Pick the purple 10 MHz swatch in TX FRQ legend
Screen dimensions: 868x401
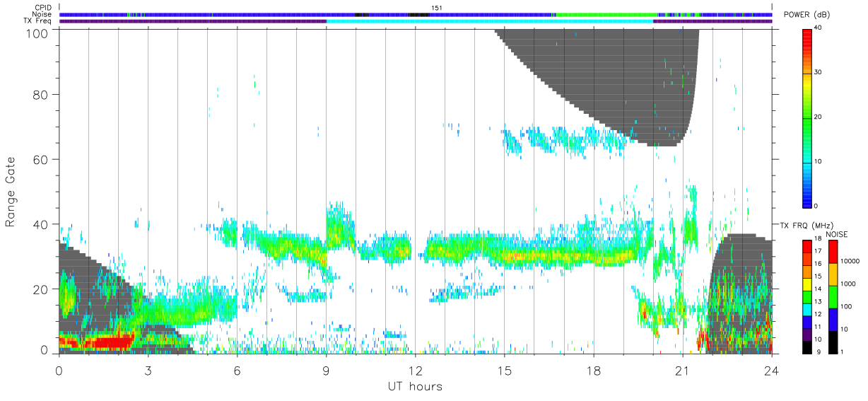[808, 335]
